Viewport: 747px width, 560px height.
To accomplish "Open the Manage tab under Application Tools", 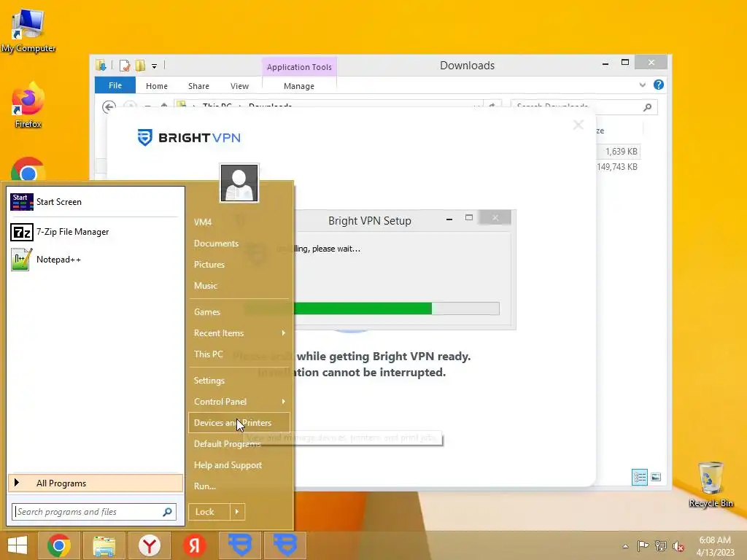I will (298, 86).
